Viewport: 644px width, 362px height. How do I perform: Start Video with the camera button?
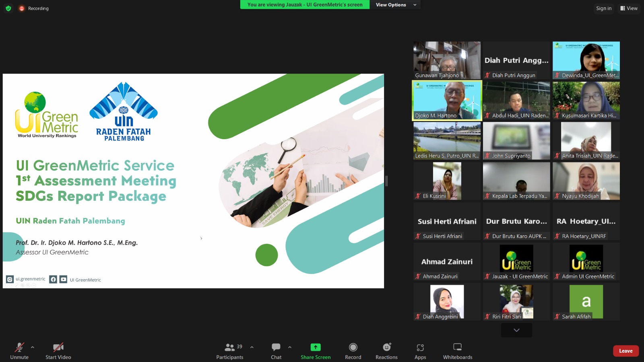(x=58, y=351)
